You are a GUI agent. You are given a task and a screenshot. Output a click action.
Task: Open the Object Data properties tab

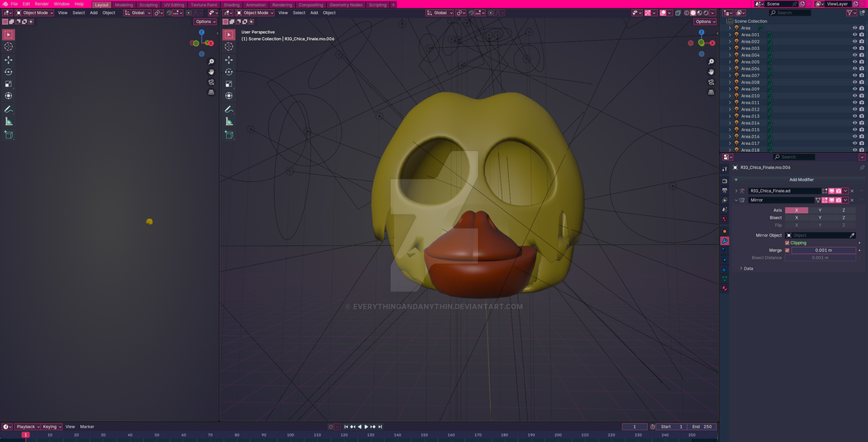725,279
